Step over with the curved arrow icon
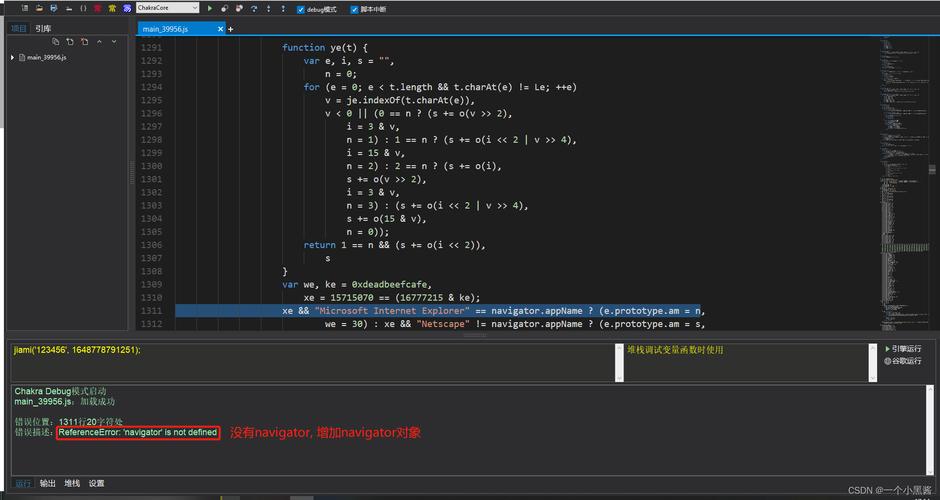This screenshot has height=500, width=940. coord(254,8)
